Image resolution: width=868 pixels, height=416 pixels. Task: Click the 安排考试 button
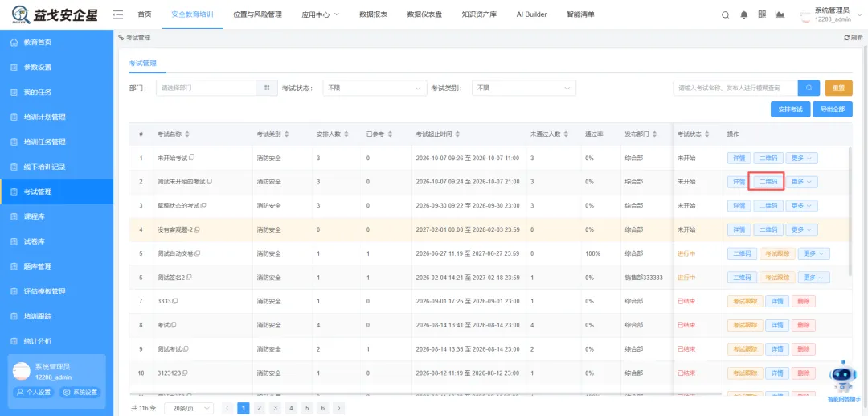[790, 109]
